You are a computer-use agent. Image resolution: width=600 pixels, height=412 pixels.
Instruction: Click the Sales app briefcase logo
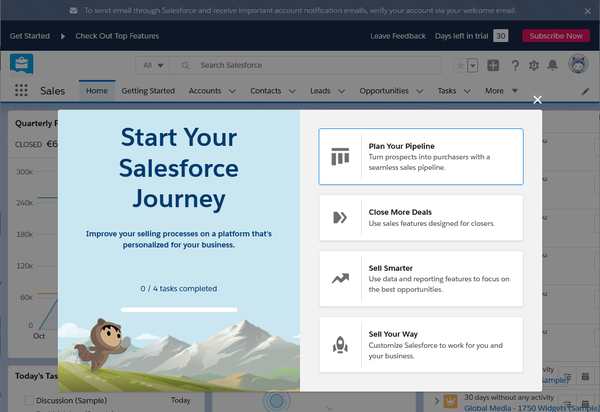[22, 64]
